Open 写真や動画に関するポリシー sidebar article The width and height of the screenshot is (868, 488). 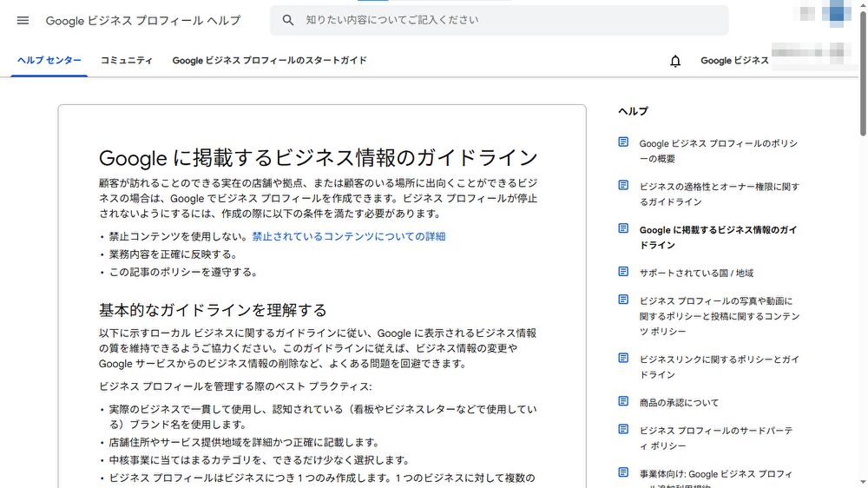(720, 316)
